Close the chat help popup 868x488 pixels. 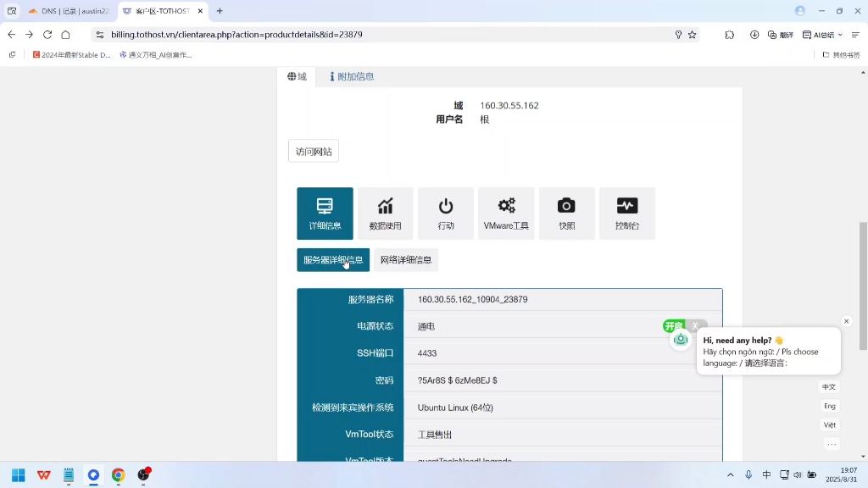tap(846, 321)
